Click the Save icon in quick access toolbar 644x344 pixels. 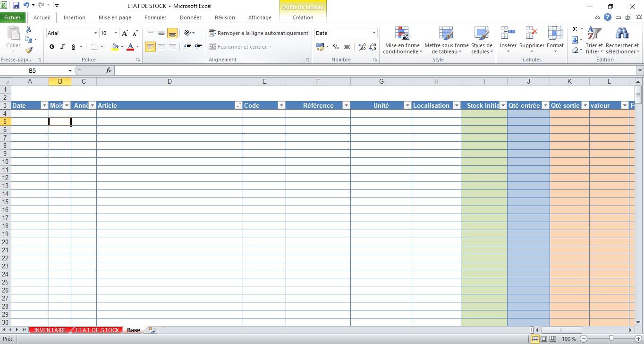(16, 6)
